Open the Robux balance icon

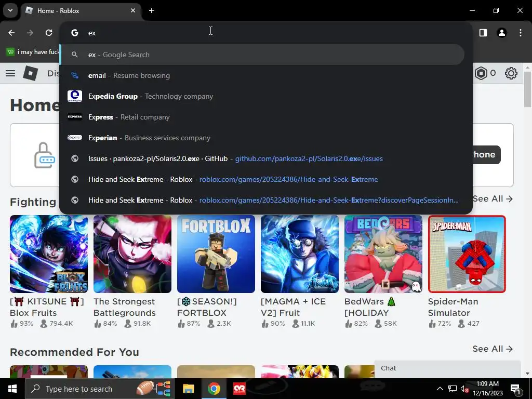tap(481, 73)
